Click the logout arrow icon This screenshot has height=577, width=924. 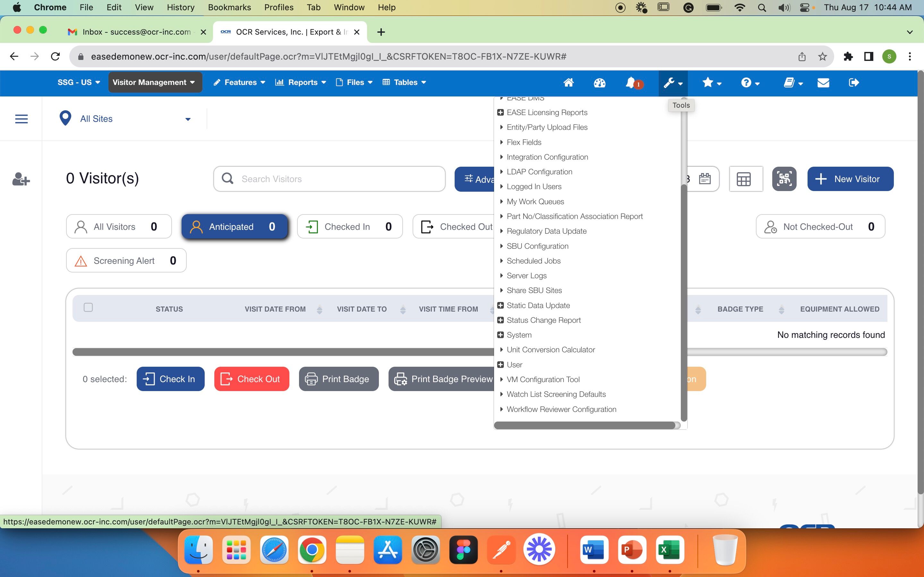coord(854,82)
